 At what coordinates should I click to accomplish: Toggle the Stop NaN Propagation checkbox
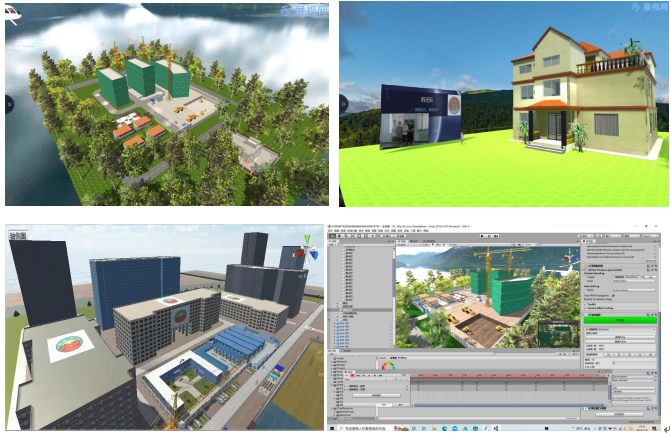tap(612, 294)
